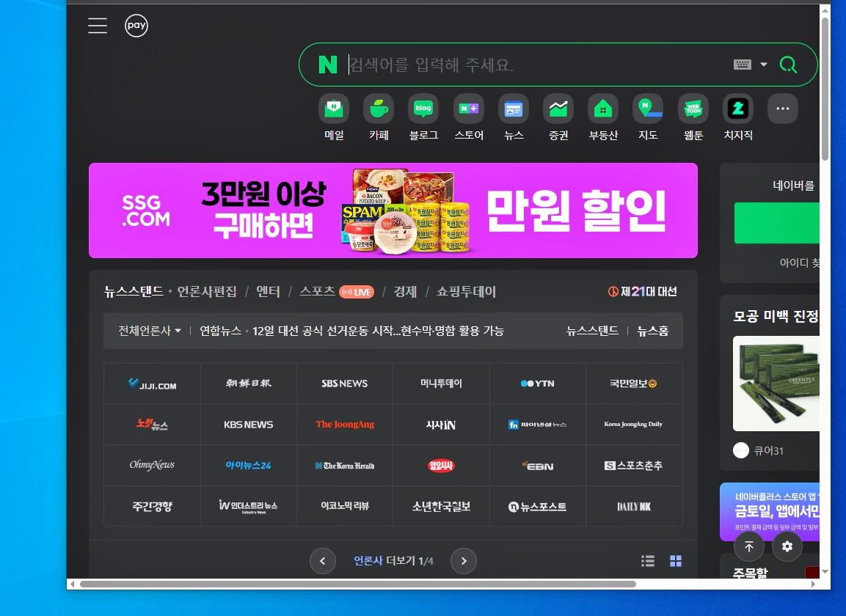Open DAILY NK publisher tile
846x616 pixels.
coord(634,506)
